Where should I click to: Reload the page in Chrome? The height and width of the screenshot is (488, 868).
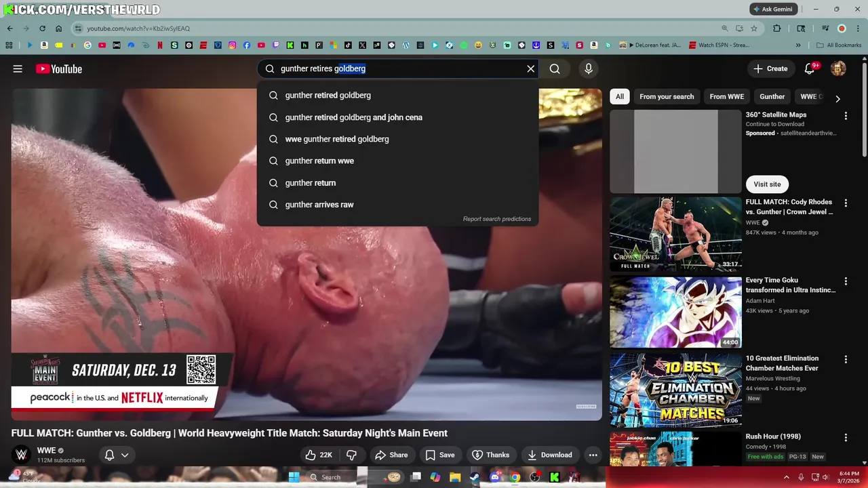point(42,28)
